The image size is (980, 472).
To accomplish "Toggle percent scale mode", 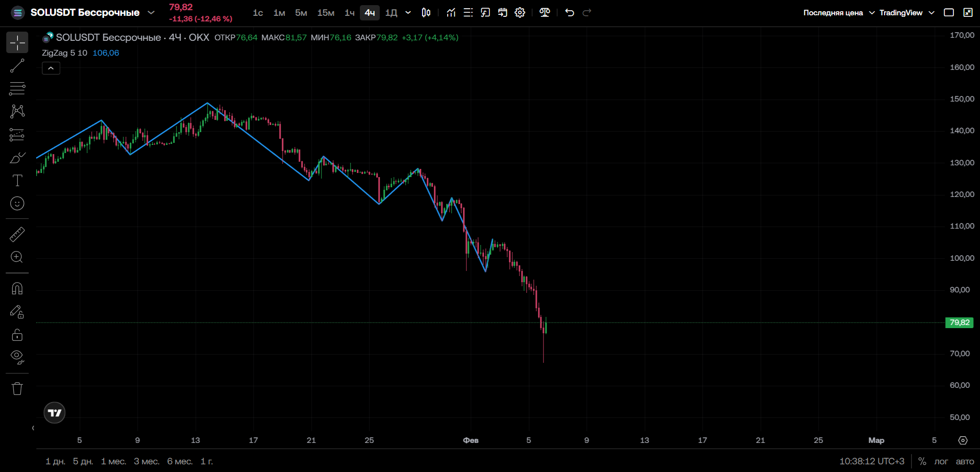I will tap(922, 461).
